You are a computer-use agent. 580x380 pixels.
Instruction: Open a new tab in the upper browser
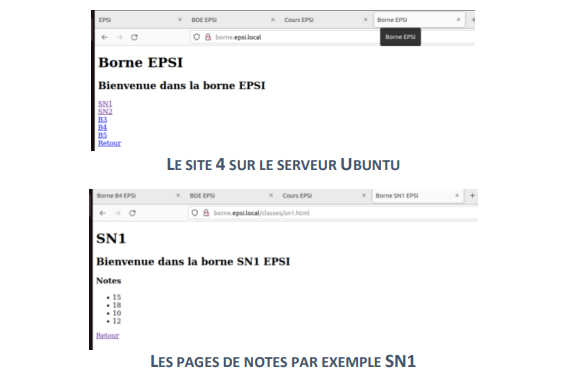(473, 20)
